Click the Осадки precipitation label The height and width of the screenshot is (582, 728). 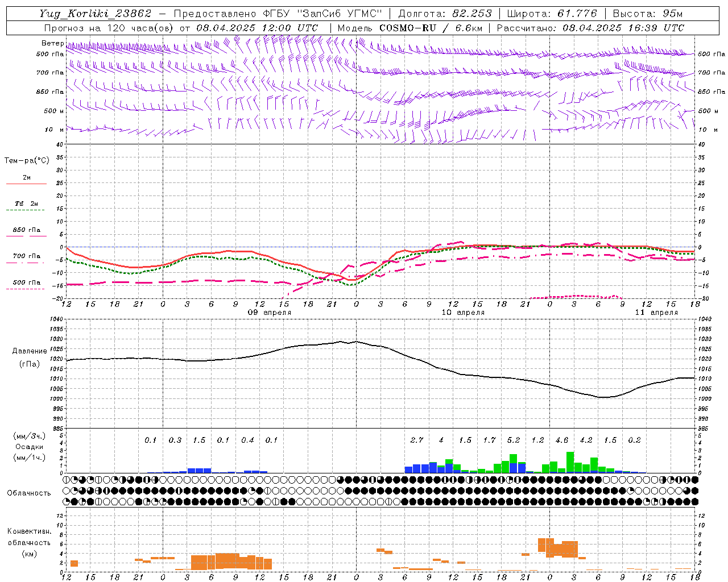click(x=30, y=447)
